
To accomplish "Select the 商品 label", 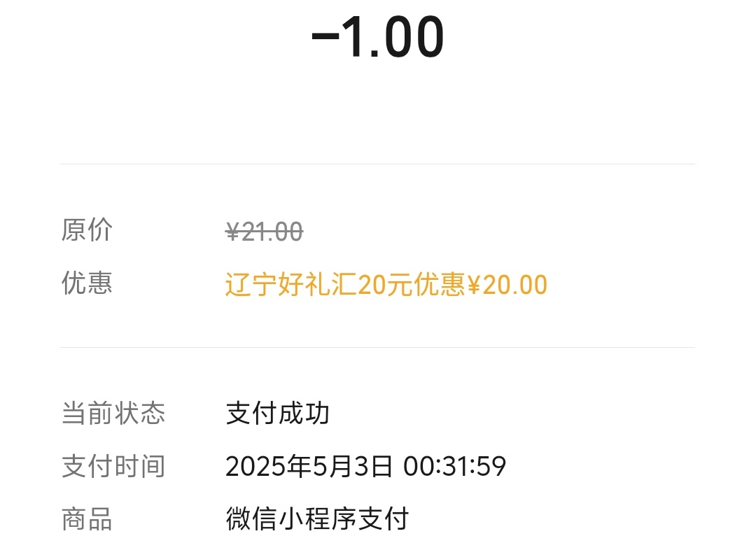I will tap(87, 519).
